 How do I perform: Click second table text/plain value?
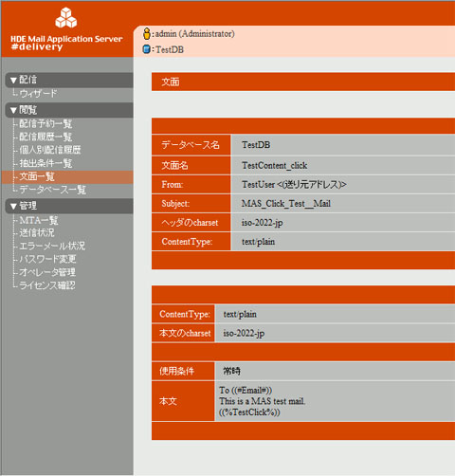pos(240,314)
